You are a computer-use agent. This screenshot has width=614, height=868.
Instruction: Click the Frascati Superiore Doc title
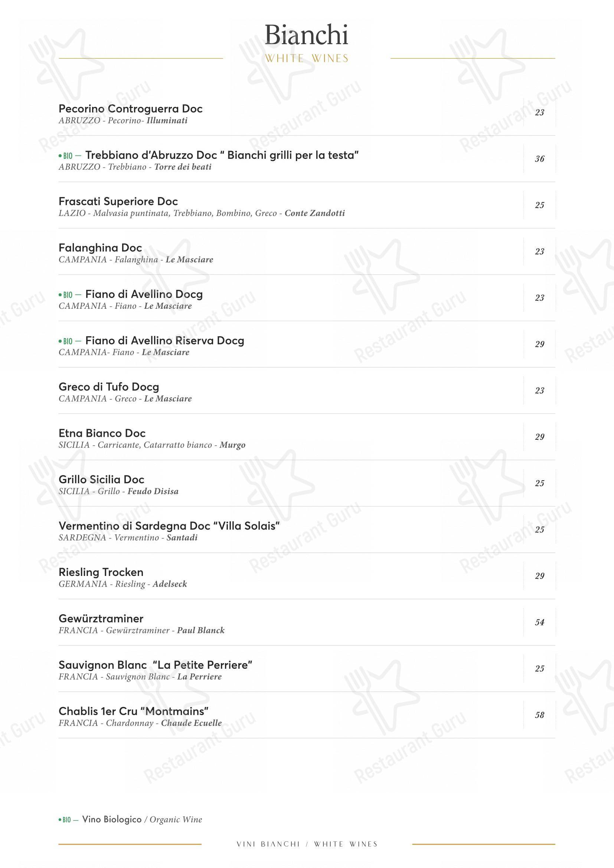tap(118, 202)
